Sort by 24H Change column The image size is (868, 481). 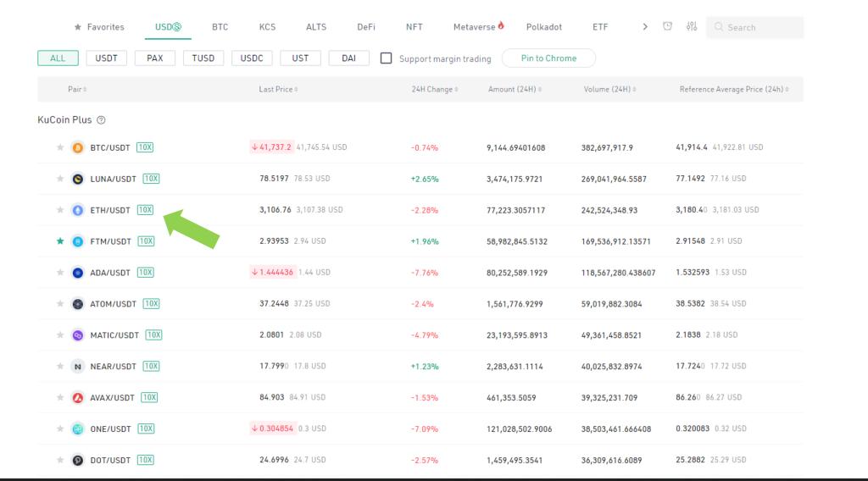click(435, 89)
